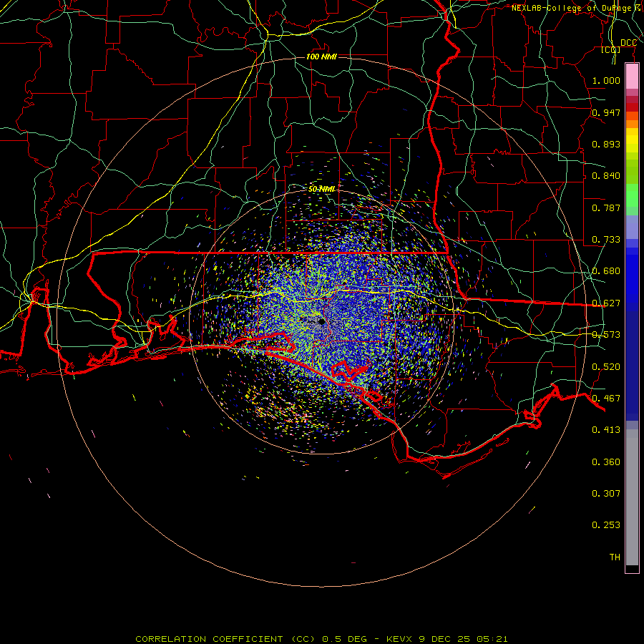Select the 0.840 legend value
644x644 pixels.
(606, 176)
